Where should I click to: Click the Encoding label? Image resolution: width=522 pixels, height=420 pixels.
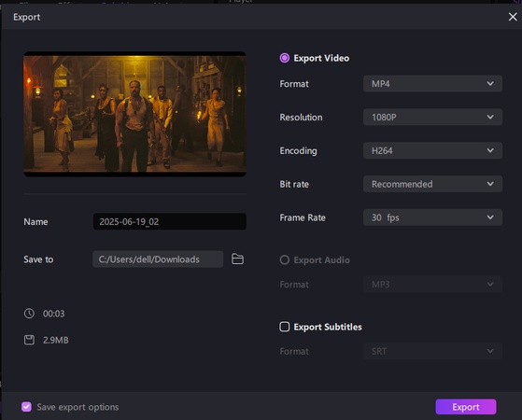[x=298, y=151]
